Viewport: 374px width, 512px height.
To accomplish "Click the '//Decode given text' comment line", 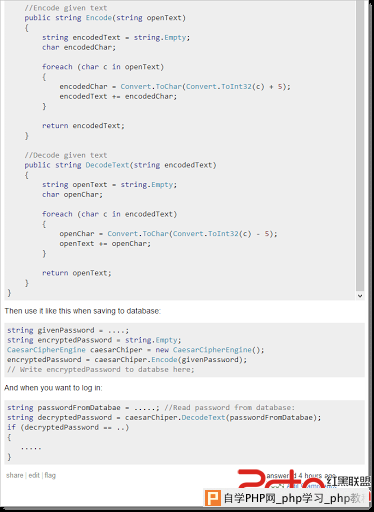I will pyautogui.click(x=66, y=155).
